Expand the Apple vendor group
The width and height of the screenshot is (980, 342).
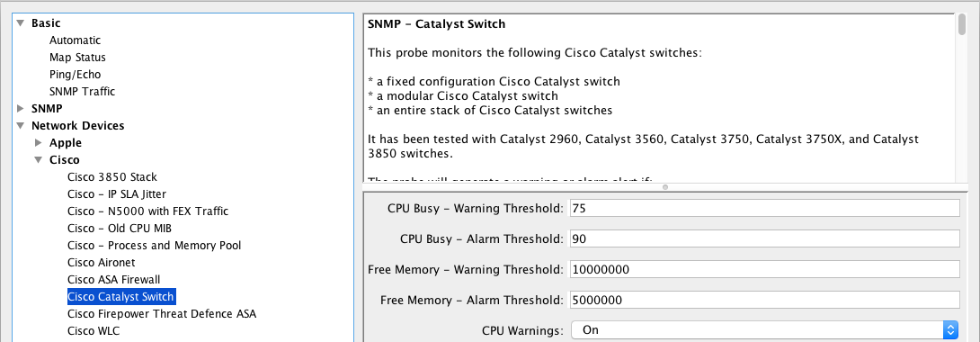(38, 142)
